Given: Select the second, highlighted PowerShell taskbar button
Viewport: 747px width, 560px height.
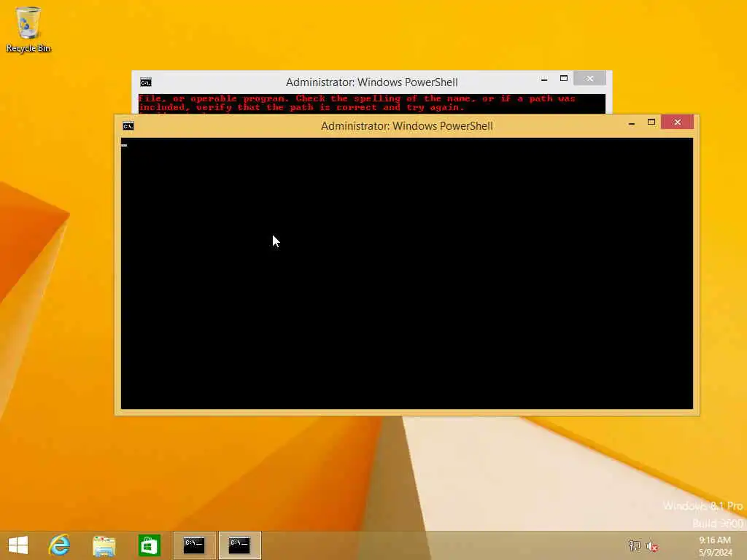Looking at the screenshot, I should point(239,545).
